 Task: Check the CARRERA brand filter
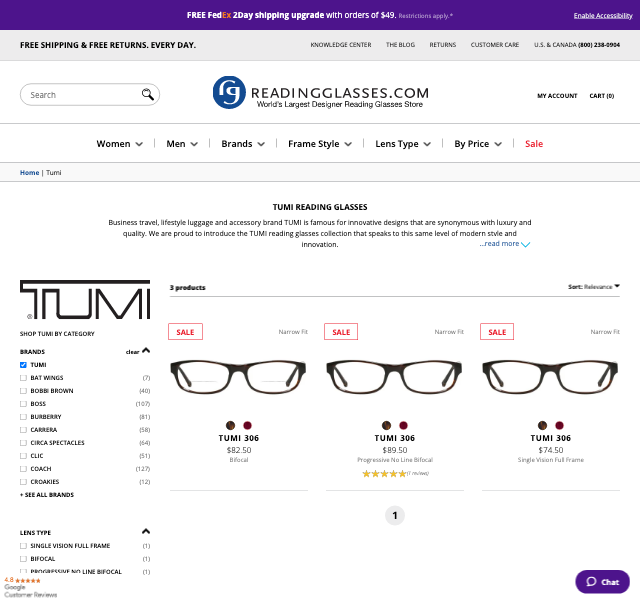23,430
